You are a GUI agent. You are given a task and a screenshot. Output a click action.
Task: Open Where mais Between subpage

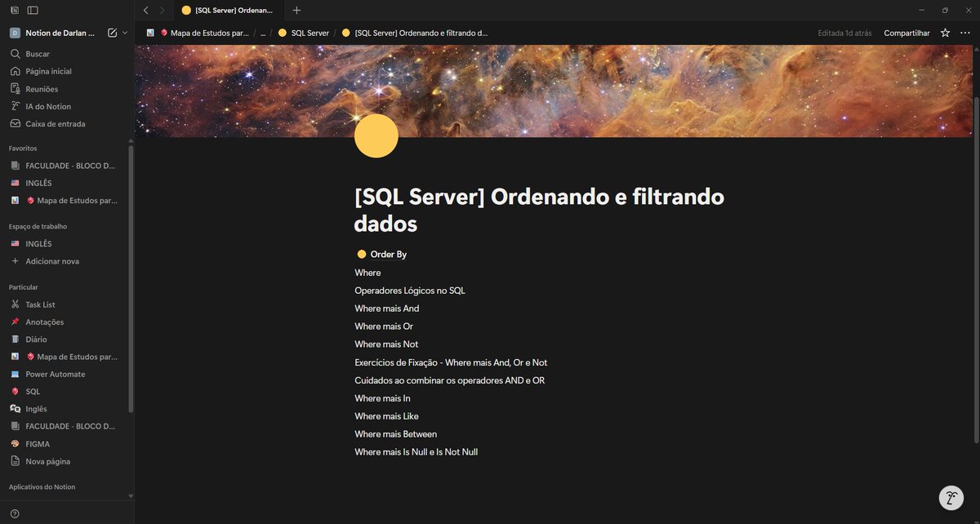(396, 434)
